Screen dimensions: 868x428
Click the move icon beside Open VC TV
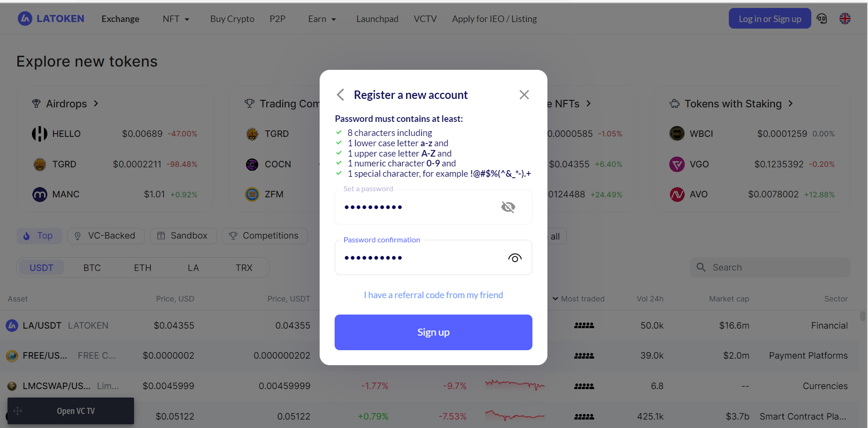coord(18,411)
